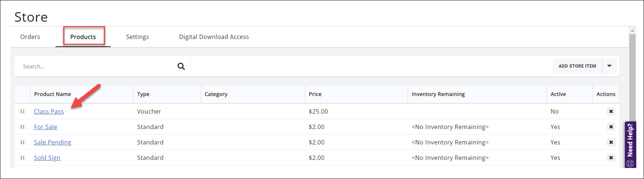Switch to the Orders tab

[x=30, y=37]
